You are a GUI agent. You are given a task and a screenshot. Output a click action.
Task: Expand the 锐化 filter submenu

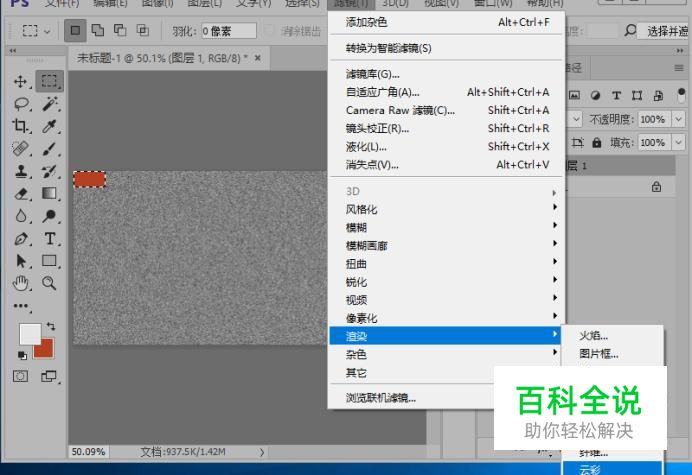pos(445,282)
